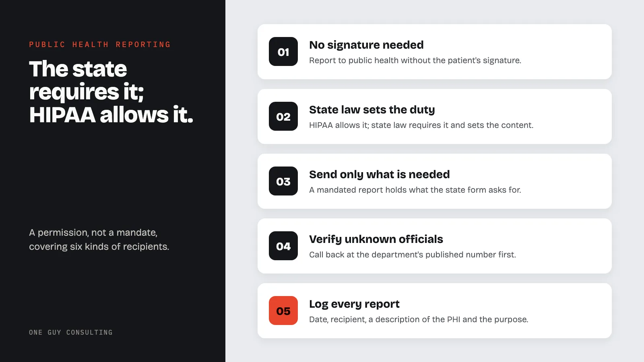Select the 'State law sets the duty' heading
Viewport: 644px width, 362px height.
pos(372,109)
